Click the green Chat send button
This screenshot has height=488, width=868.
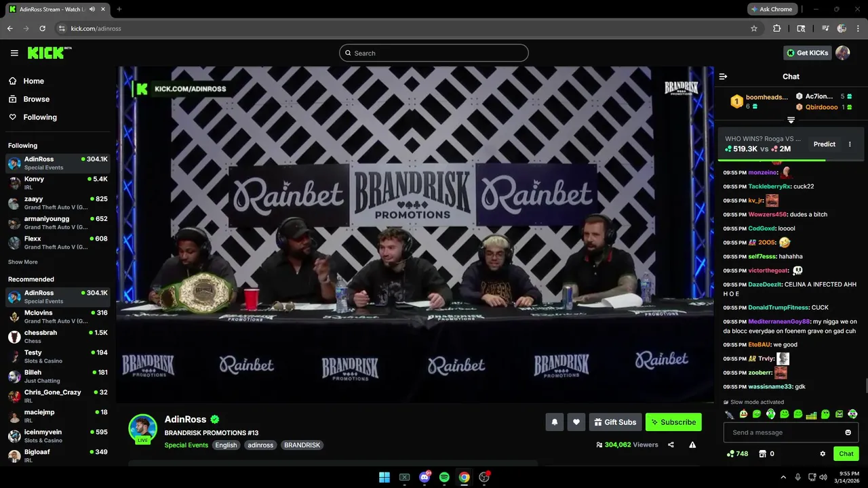point(846,454)
